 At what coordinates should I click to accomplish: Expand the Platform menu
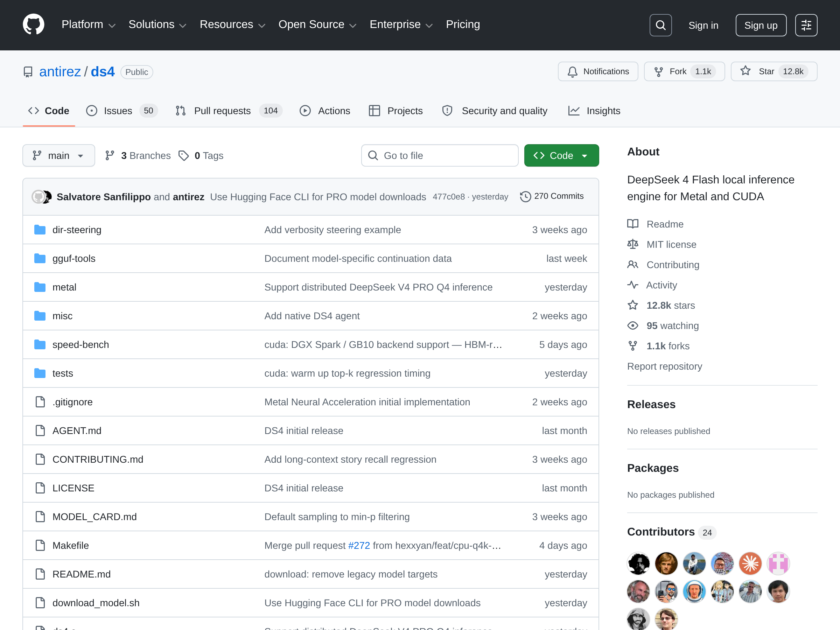pos(89,25)
